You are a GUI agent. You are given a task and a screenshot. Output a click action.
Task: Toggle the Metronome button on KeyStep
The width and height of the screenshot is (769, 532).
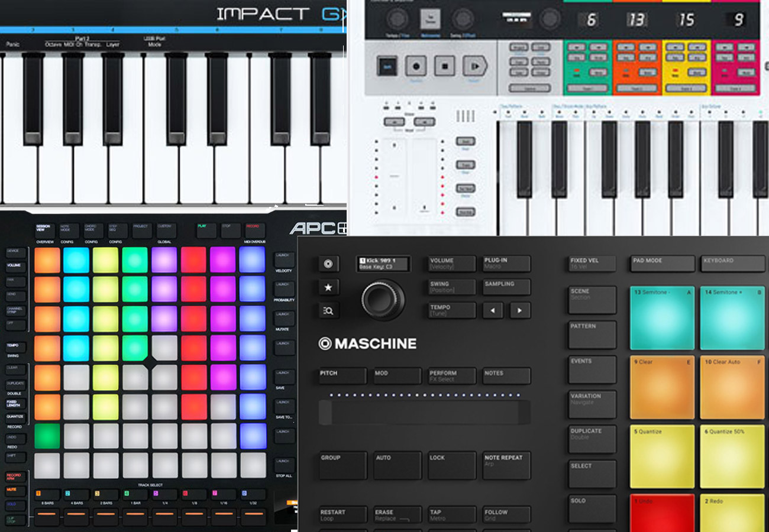click(x=430, y=19)
